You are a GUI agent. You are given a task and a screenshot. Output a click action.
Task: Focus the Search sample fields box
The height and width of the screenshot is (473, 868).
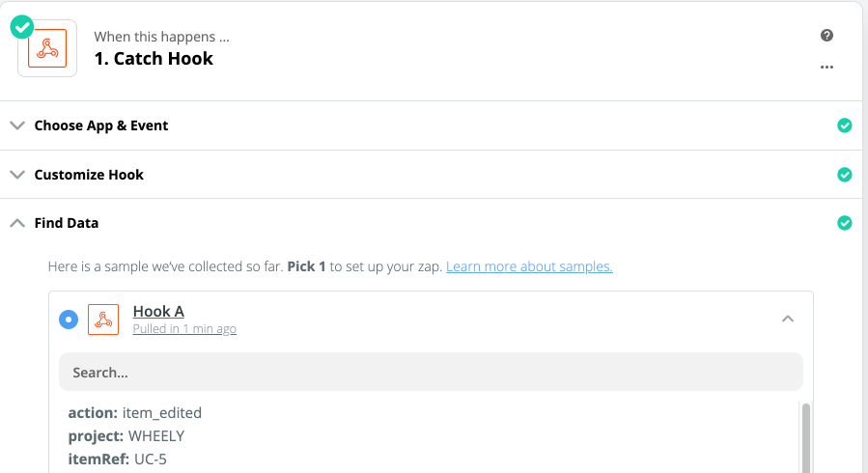click(431, 372)
